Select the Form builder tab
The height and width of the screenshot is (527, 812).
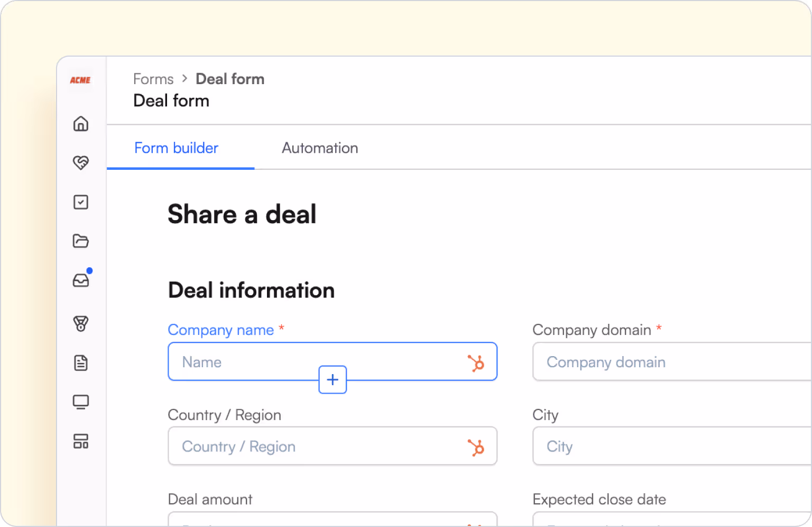176,148
